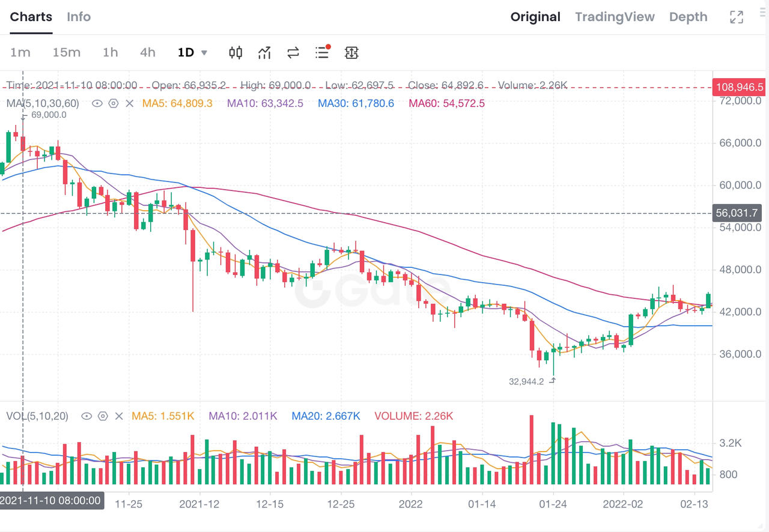
Task: Click the 56,031.7 price axis label
Action: (x=737, y=213)
